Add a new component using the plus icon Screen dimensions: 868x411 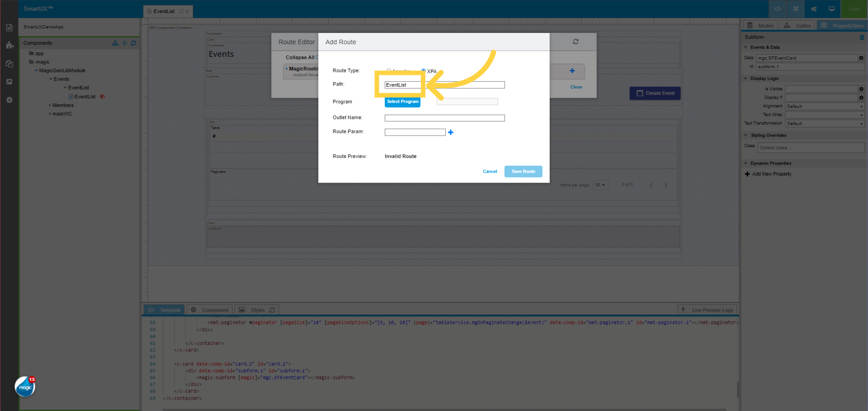(124, 43)
